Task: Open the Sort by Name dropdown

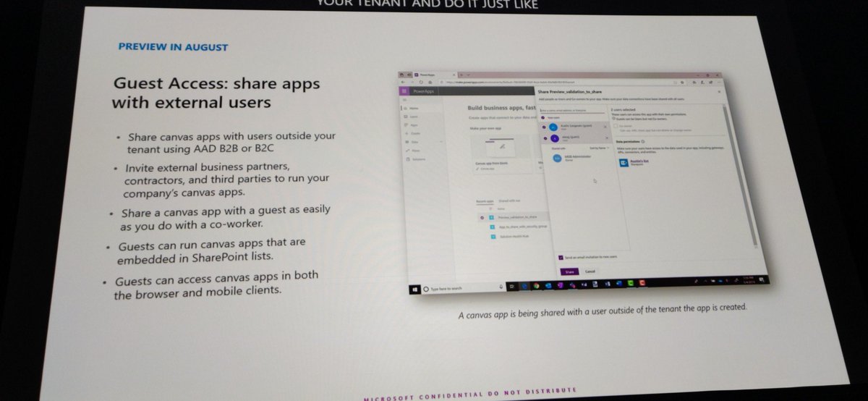Action: [x=600, y=148]
